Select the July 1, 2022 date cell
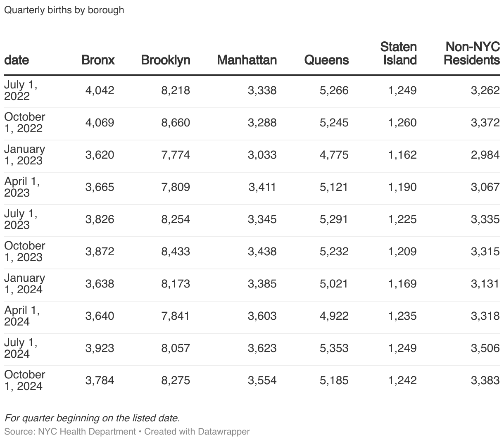This screenshot has width=504, height=442. 21,90
